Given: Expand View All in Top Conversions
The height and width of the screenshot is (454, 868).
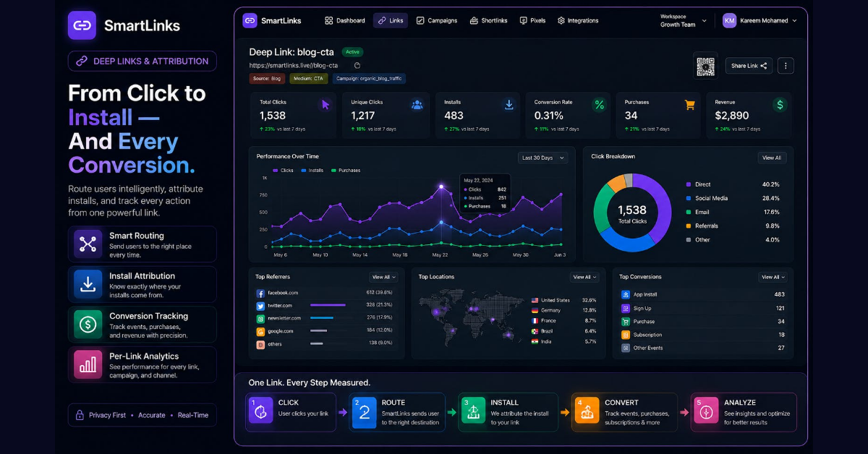Looking at the screenshot, I should 773,277.
